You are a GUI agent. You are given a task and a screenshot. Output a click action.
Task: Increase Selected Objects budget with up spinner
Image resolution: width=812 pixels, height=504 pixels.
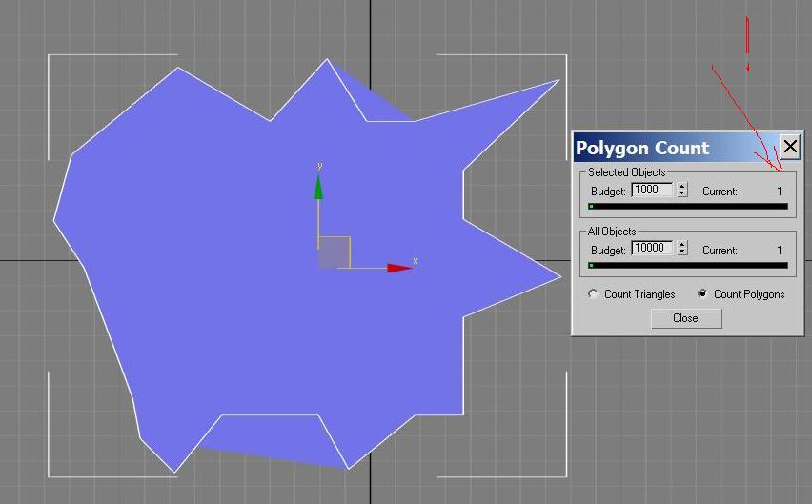682,187
